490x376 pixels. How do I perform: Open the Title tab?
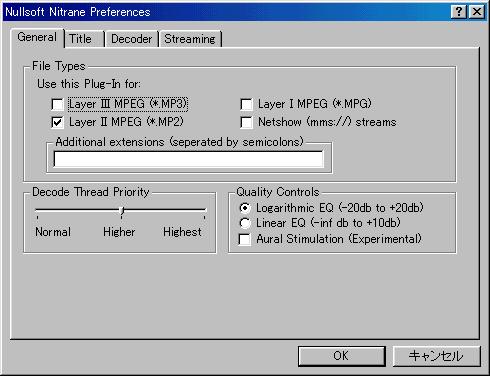coord(84,39)
